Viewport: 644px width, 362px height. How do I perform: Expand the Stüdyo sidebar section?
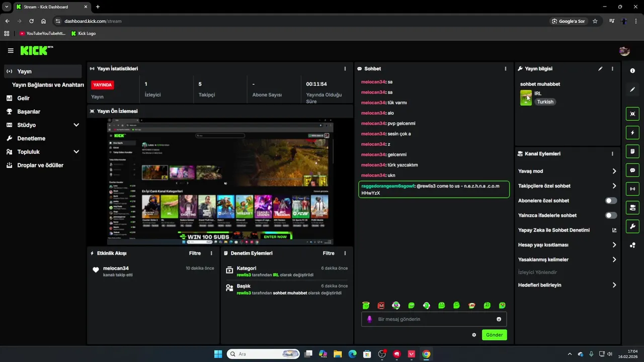pyautogui.click(x=76, y=125)
